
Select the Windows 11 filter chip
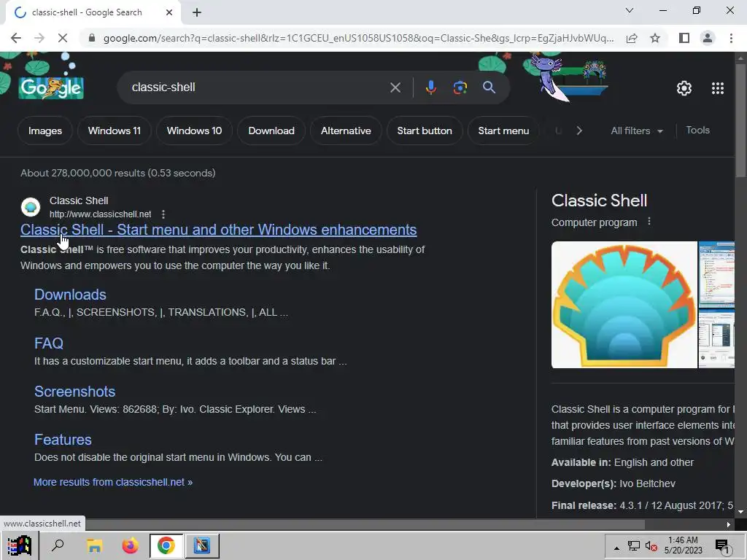click(115, 131)
